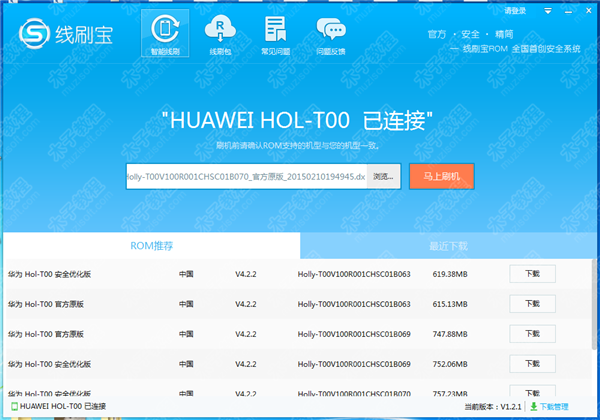Click the 619.38MB size cell

pyautogui.click(x=450, y=274)
